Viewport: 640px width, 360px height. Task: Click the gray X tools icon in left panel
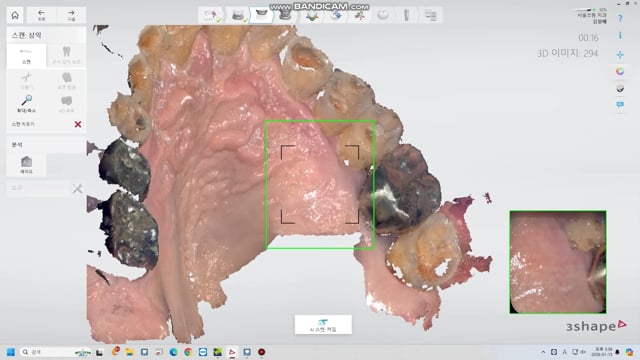pyautogui.click(x=77, y=189)
